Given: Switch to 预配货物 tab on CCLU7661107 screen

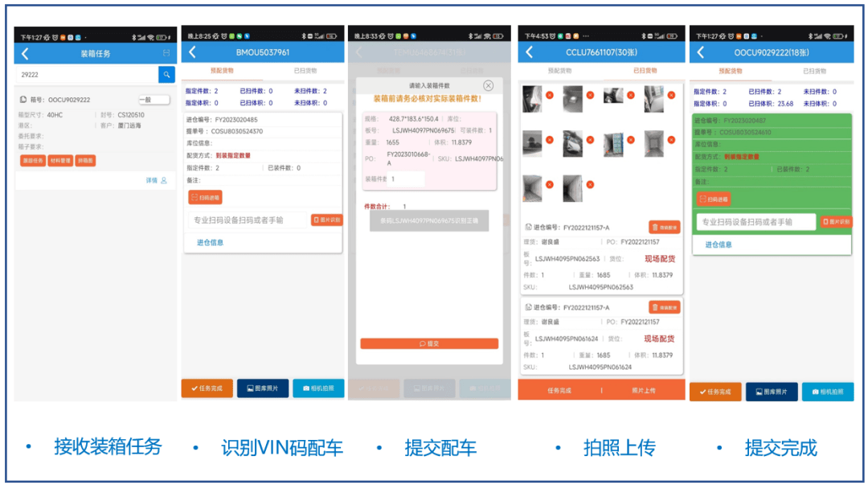Looking at the screenshot, I should (x=559, y=71).
